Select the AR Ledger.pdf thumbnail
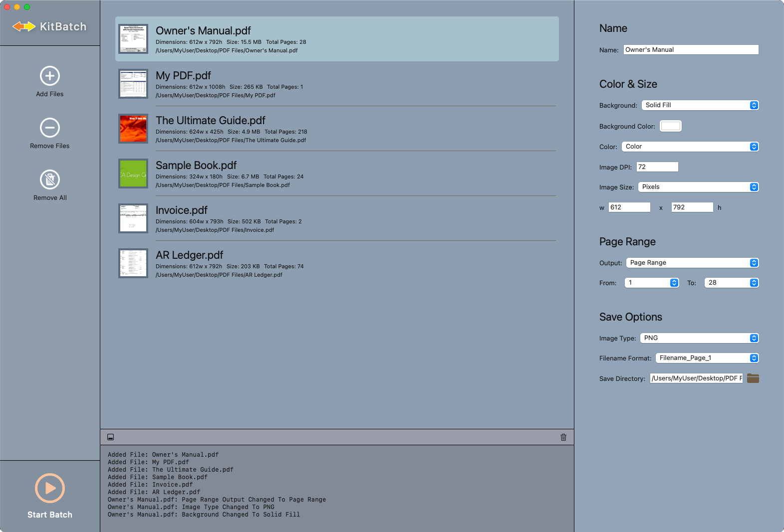 (x=133, y=263)
